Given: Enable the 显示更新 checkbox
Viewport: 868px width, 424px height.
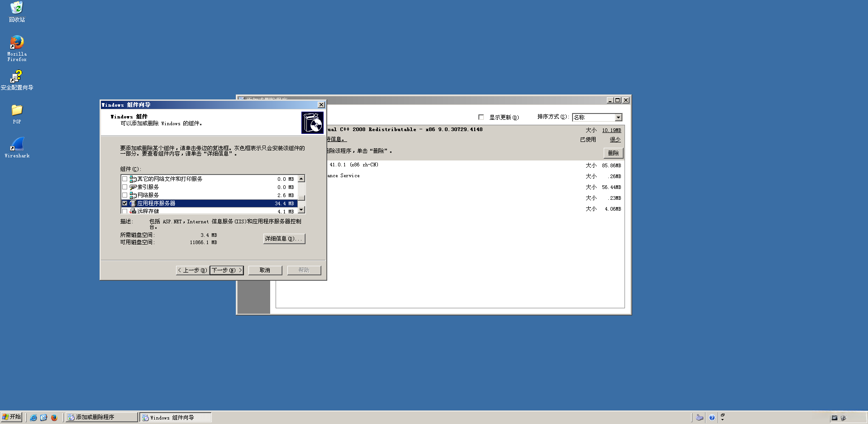Looking at the screenshot, I should click(x=481, y=117).
